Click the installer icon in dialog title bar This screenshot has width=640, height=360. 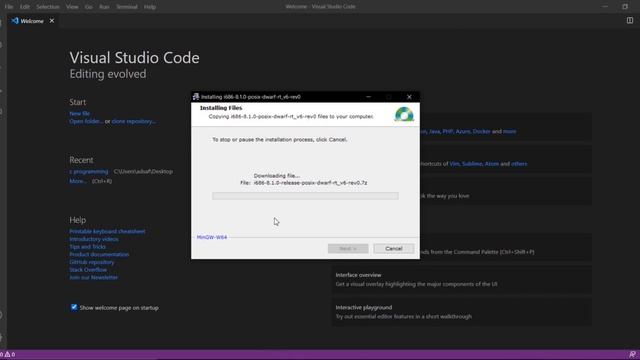(x=196, y=97)
